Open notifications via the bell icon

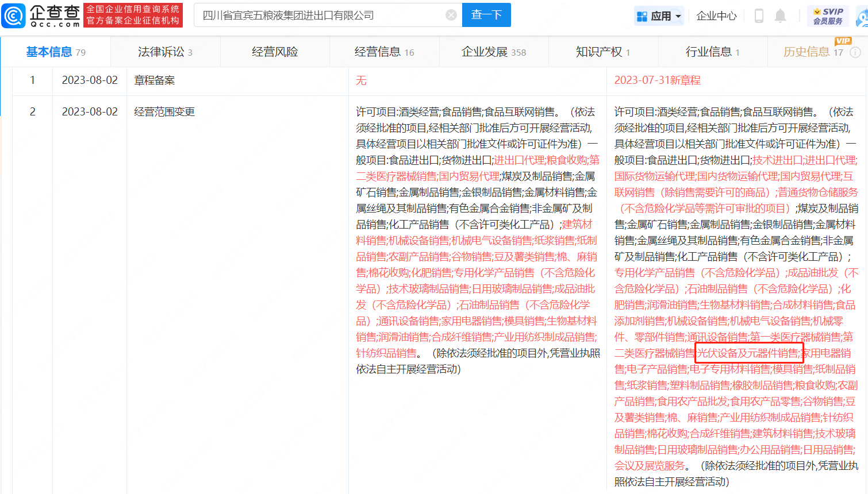click(780, 16)
